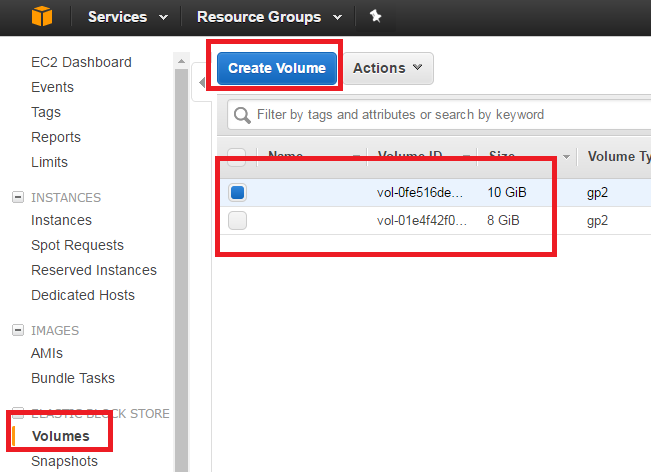Select volume ID vol-01e4f42f0...
This screenshot has height=472, width=652.
pyautogui.click(x=422, y=220)
